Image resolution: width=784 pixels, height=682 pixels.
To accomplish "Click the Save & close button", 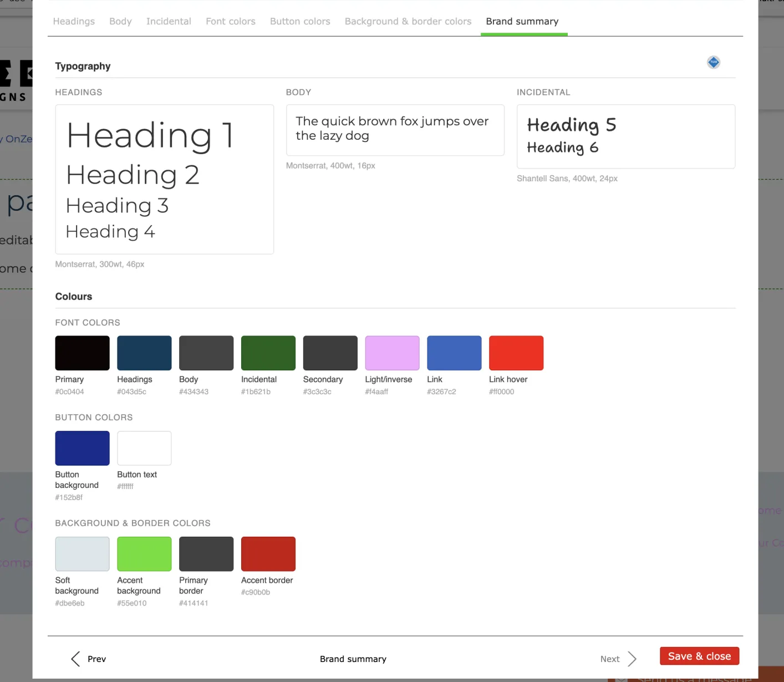I will (699, 656).
